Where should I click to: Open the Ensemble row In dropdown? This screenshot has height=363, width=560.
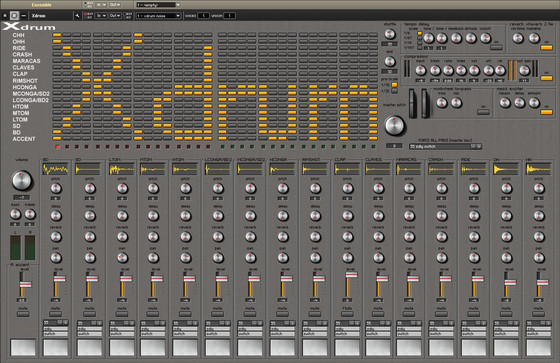pyautogui.click(x=101, y=5)
